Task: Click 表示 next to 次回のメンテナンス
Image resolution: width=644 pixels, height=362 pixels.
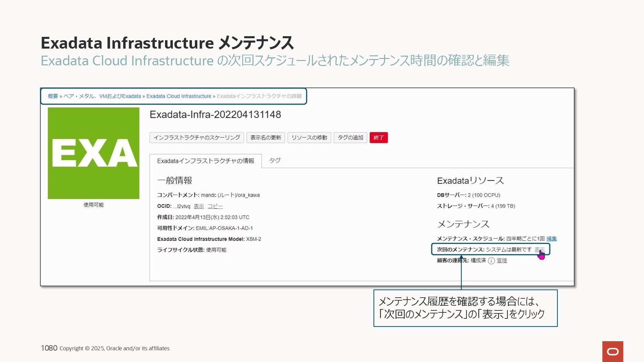Action: click(x=539, y=250)
